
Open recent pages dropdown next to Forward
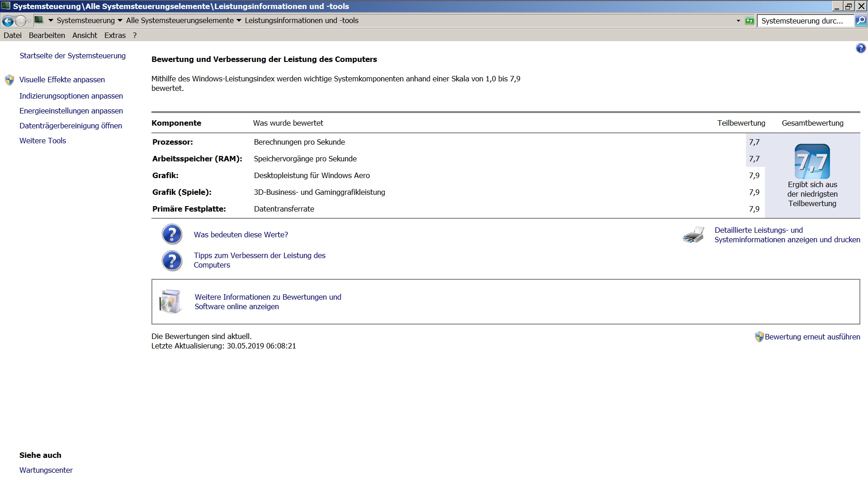click(29, 21)
